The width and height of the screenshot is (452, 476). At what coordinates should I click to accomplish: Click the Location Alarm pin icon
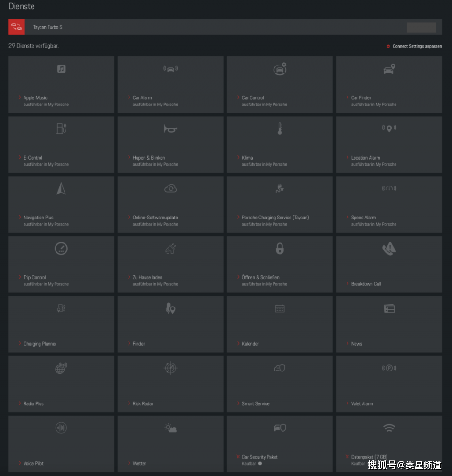click(389, 129)
